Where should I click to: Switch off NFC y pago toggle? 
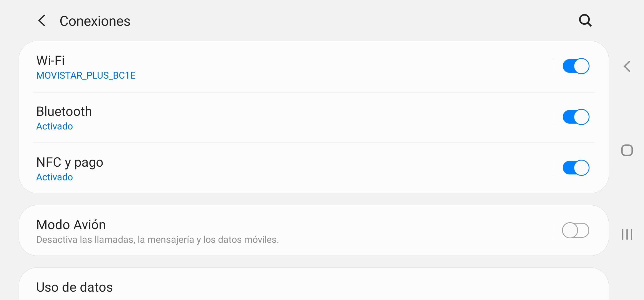click(x=576, y=168)
